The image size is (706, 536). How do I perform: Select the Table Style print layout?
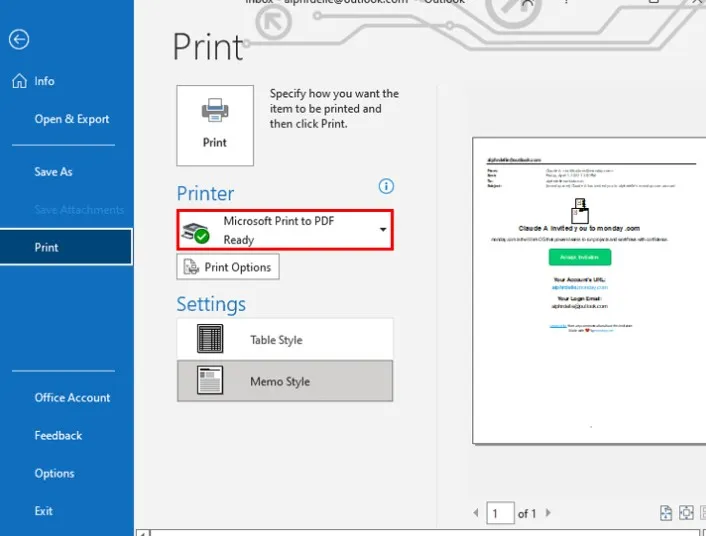tap(285, 340)
